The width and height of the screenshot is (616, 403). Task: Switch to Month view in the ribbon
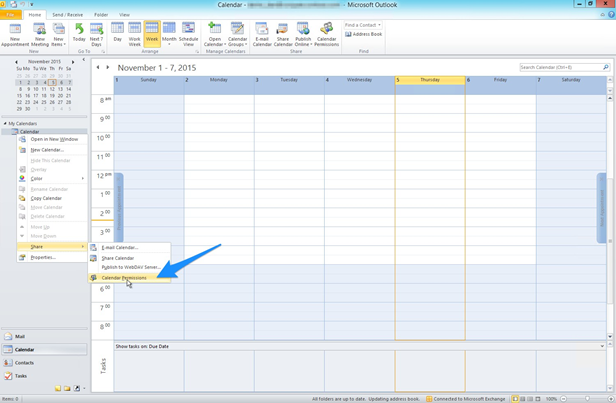(169, 34)
